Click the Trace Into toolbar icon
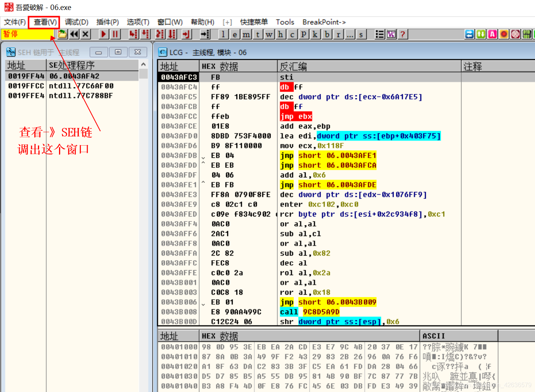Viewport: 535px width, 392px height. [160, 34]
